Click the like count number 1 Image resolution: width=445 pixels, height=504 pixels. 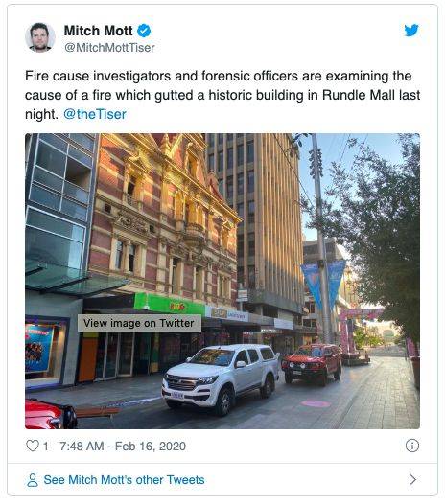(x=45, y=447)
